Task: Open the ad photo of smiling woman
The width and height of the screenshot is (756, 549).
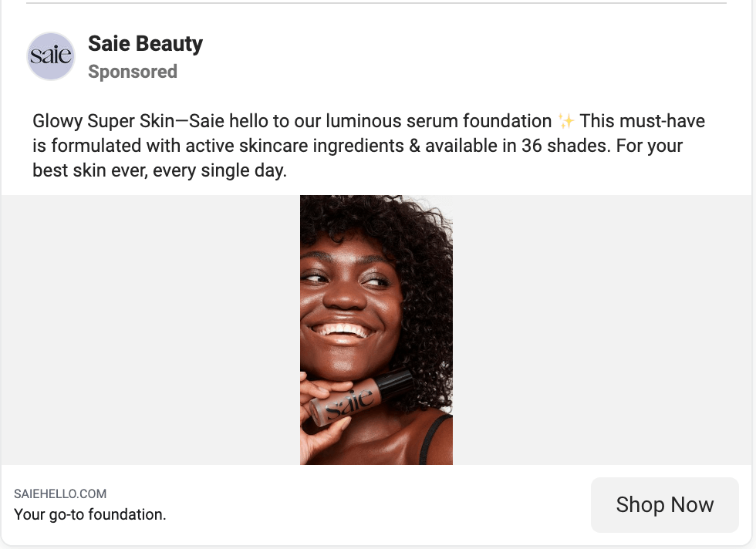Action: (376, 330)
